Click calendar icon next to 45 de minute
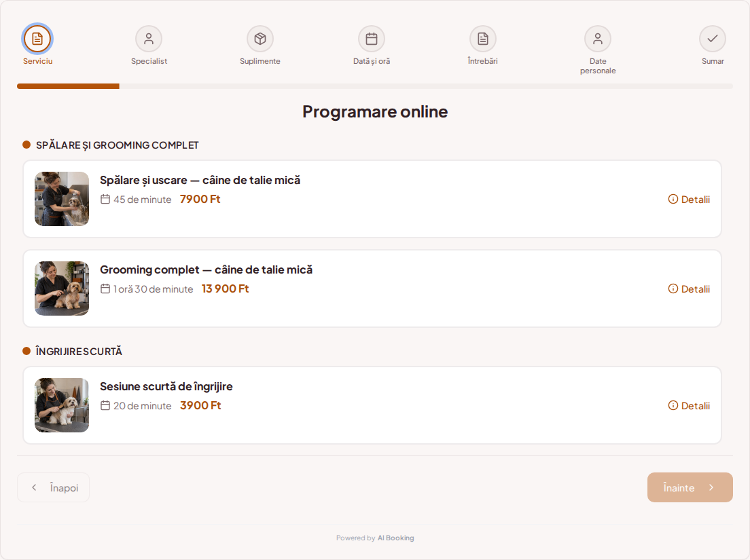750x560 pixels. (x=105, y=200)
